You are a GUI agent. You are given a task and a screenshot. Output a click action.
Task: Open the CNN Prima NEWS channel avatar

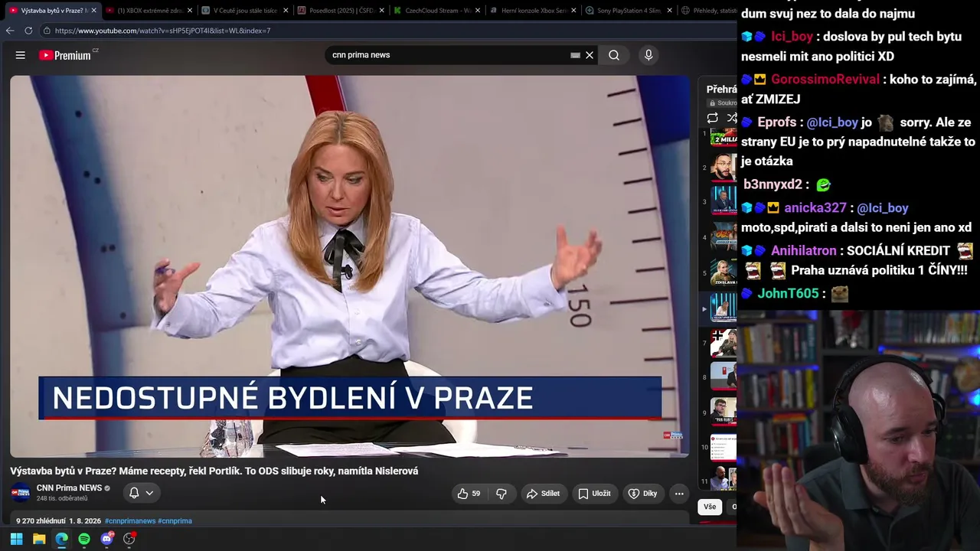21,493
